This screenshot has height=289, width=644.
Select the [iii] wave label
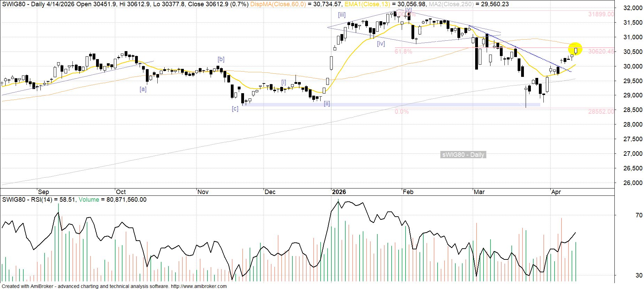[342, 15]
